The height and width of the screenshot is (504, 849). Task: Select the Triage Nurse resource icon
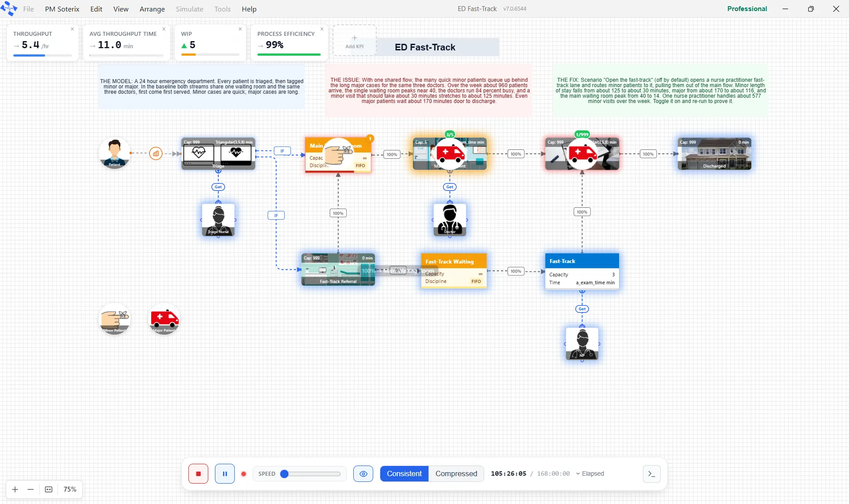click(x=218, y=220)
